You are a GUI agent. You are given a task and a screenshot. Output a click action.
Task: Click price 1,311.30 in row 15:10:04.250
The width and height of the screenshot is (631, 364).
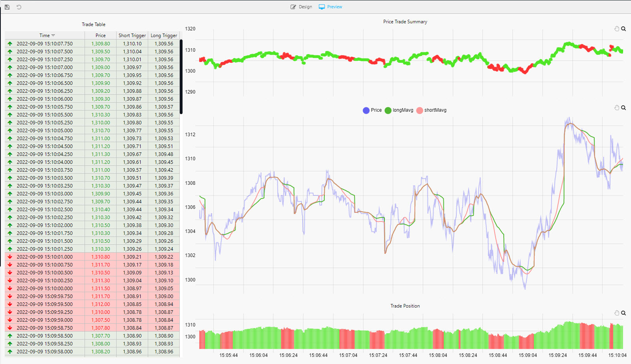pyautogui.click(x=101, y=154)
